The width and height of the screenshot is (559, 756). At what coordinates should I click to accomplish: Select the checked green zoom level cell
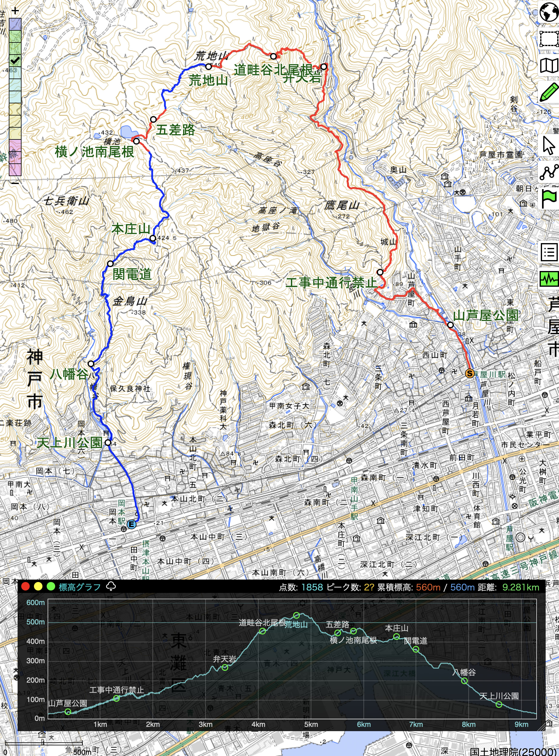[15, 61]
